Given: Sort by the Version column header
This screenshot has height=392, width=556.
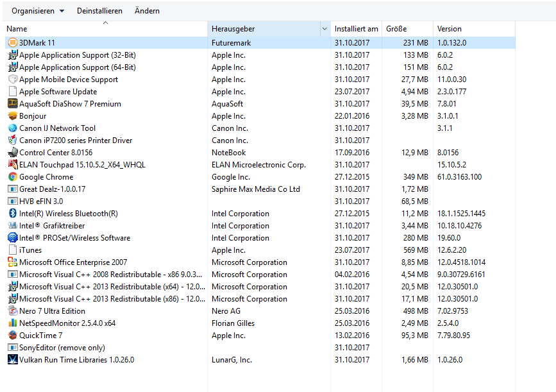Looking at the screenshot, I should pyautogui.click(x=474, y=29).
